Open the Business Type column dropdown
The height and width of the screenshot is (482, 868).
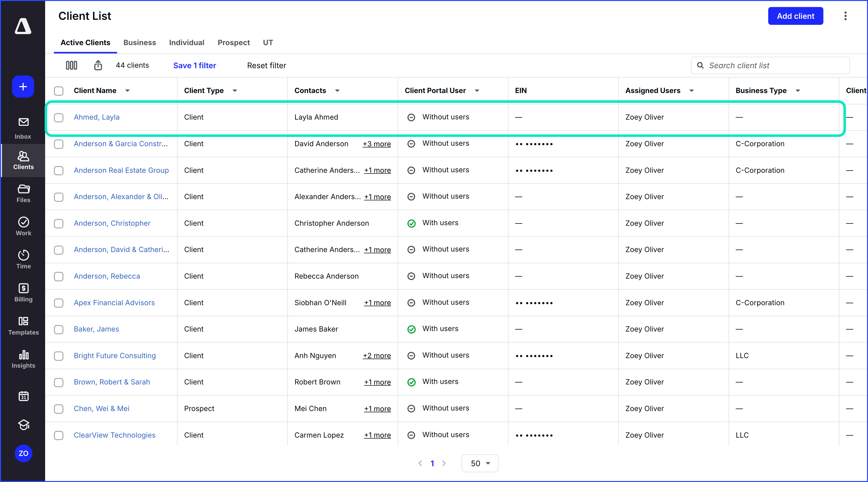pos(798,90)
